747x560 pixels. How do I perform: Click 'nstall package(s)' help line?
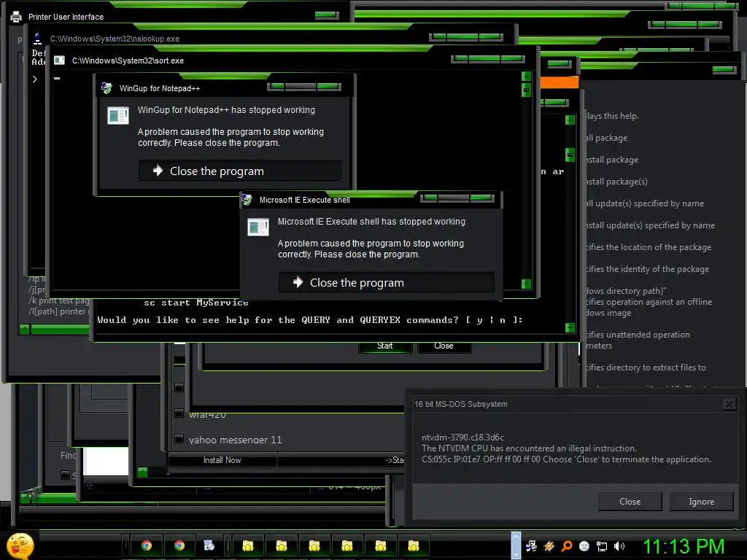coord(616,182)
